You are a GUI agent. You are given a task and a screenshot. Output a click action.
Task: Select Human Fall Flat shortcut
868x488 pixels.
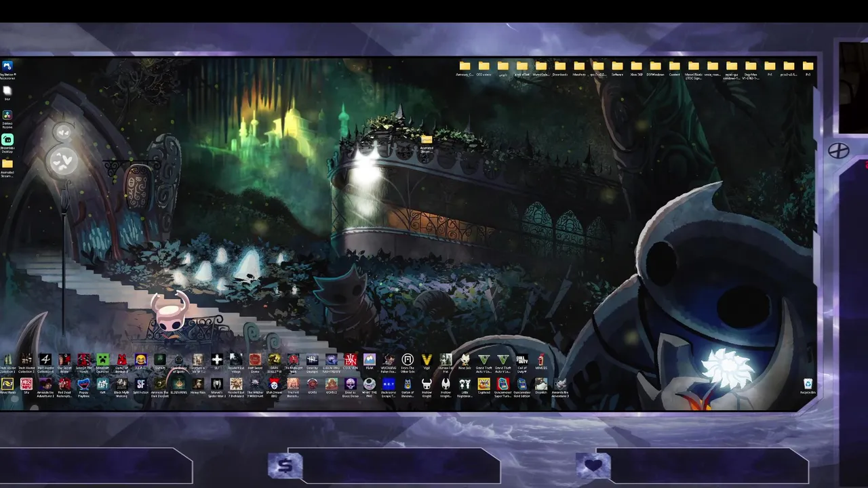coord(446,363)
